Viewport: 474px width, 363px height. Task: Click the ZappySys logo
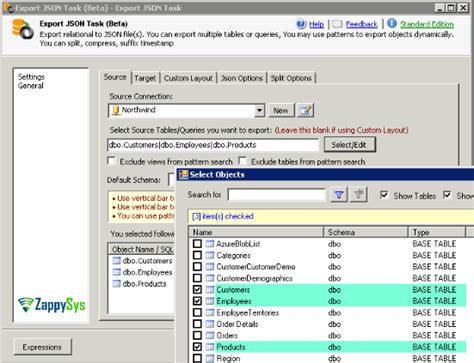[52, 305]
